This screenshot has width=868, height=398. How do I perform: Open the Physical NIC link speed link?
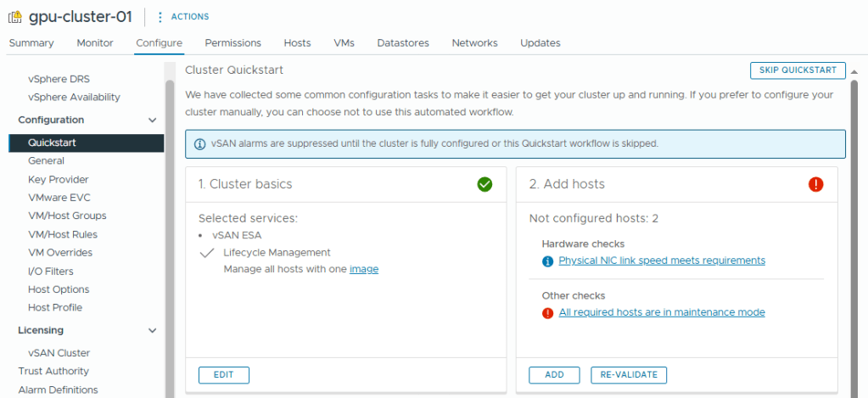[662, 261]
